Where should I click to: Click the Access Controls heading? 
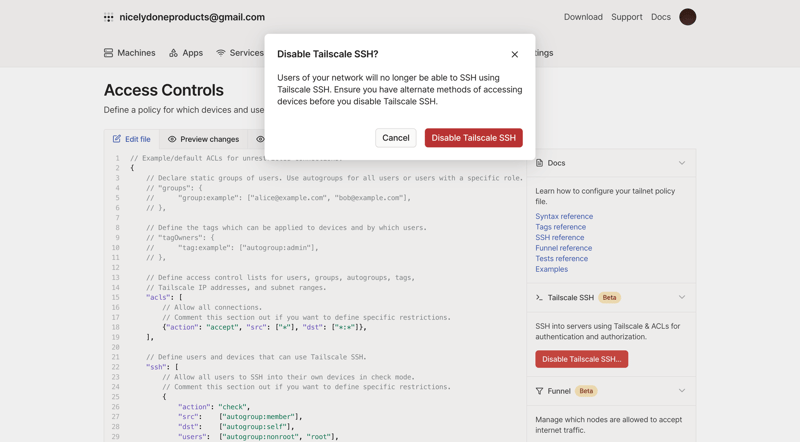164,90
